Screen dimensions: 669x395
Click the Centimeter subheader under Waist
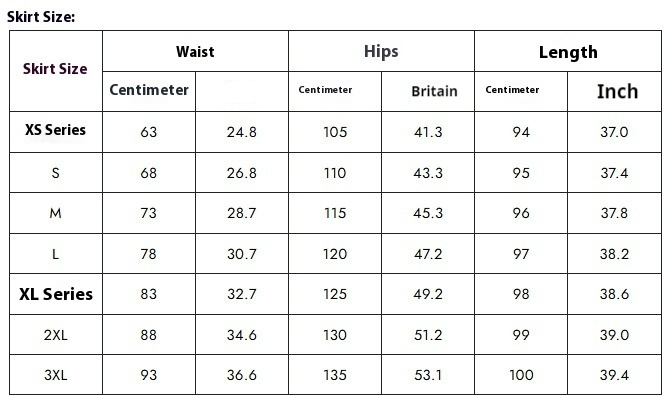pos(149,90)
